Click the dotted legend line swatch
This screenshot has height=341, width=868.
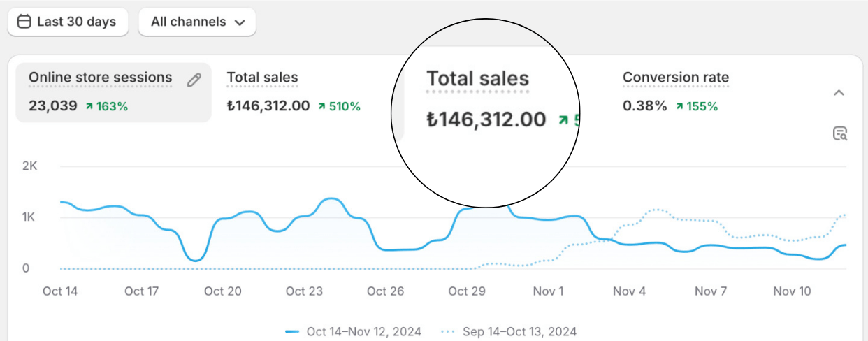click(x=449, y=331)
